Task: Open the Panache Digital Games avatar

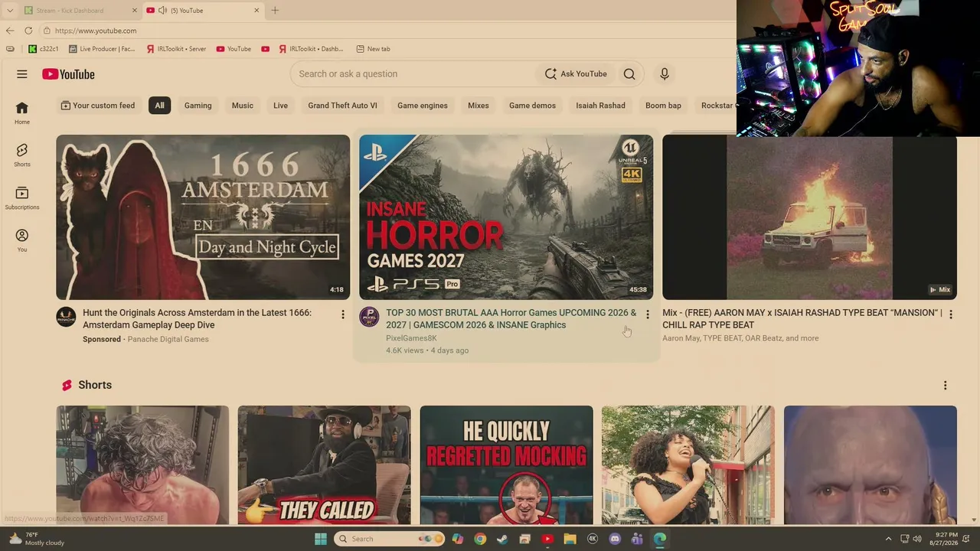Action: click(66, 317)
